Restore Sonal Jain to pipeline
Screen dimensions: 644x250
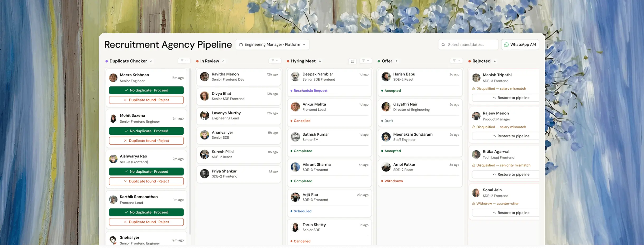[x=505, y=213]
